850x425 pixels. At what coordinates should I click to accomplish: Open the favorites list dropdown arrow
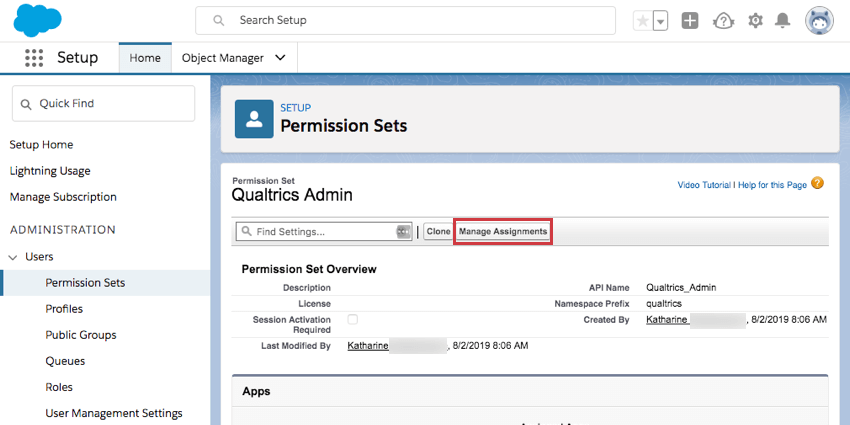click(x=660, y=21)
